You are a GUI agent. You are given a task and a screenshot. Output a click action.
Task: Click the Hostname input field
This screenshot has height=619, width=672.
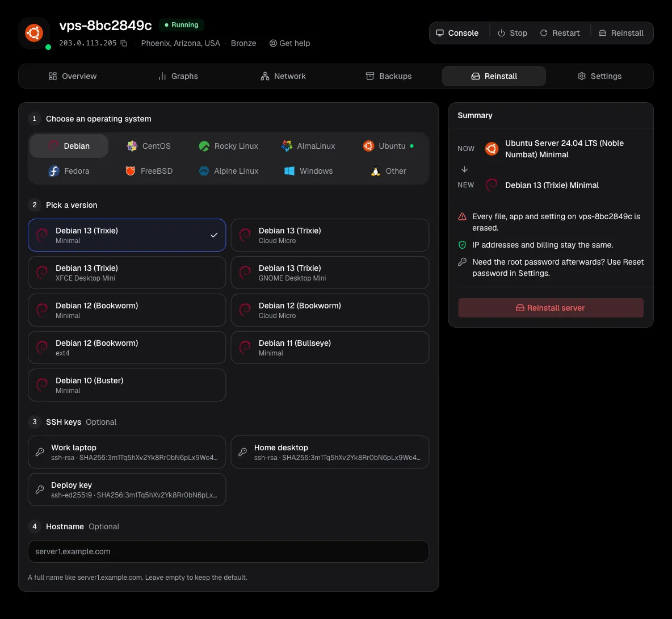tap(228, 551)
